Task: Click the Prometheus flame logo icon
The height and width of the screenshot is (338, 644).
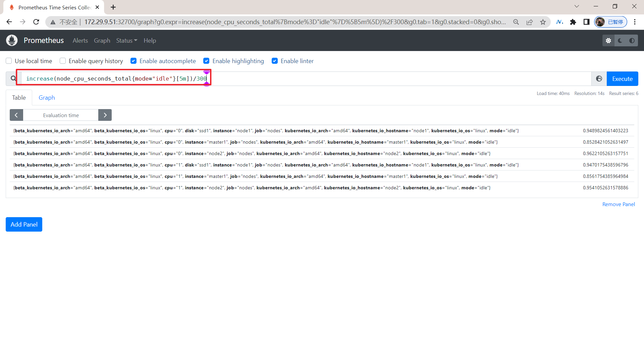Action: pos(12,40)
